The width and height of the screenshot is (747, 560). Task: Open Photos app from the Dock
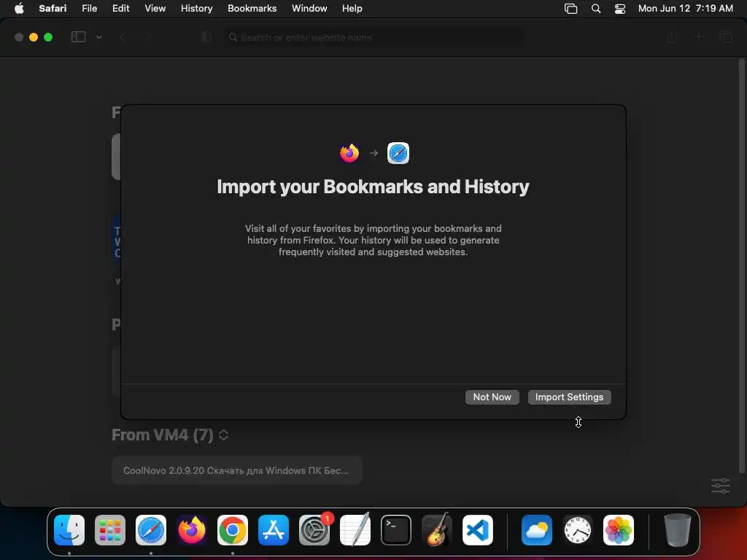(x=619, y=530)
